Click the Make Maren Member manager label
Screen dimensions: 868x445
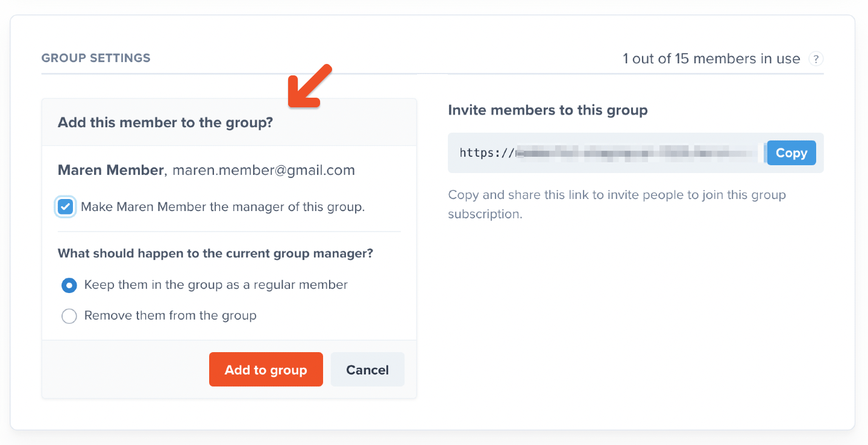[x=223, y=207]
